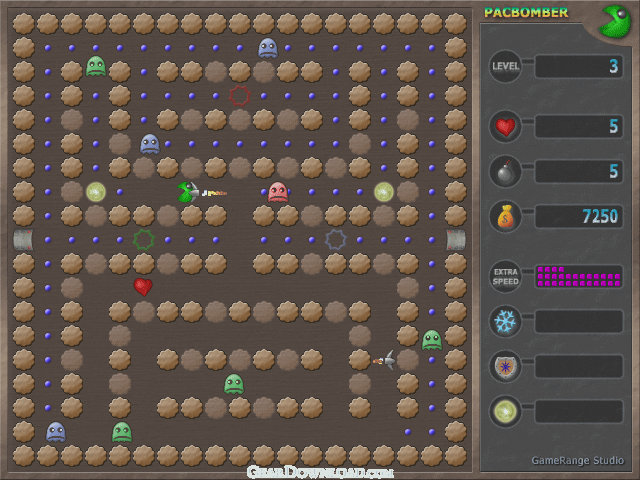Click the black bomb icon in sidebar
Image resolution: width=640 pixels, height=480 pixels.
[x=505, y=171]
